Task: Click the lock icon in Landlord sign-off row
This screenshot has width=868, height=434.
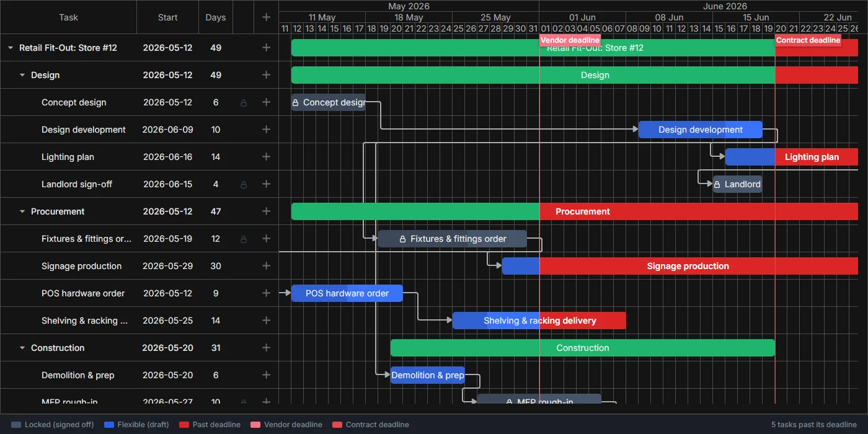Action: (x=244, y=185)
